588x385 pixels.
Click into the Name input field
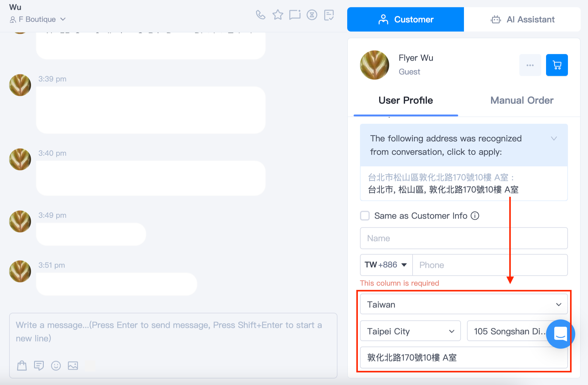[x=464, y=238]
